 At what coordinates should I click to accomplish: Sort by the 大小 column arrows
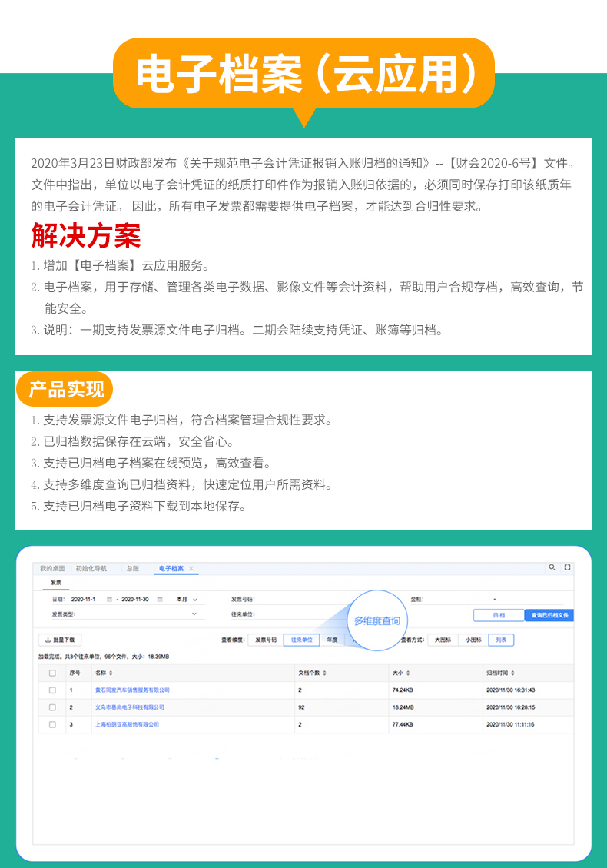coord(408,673)
